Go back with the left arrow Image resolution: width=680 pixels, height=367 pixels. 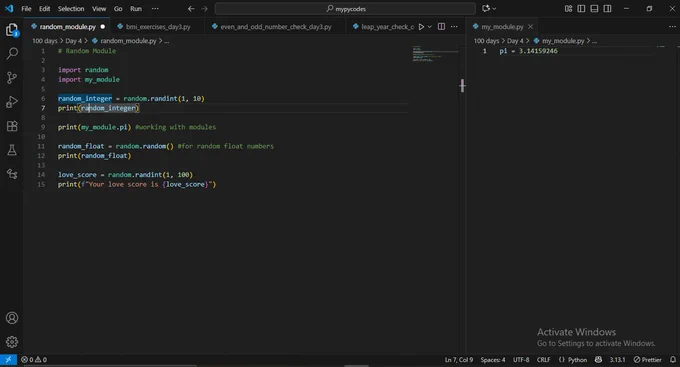(x=191, y=8)
